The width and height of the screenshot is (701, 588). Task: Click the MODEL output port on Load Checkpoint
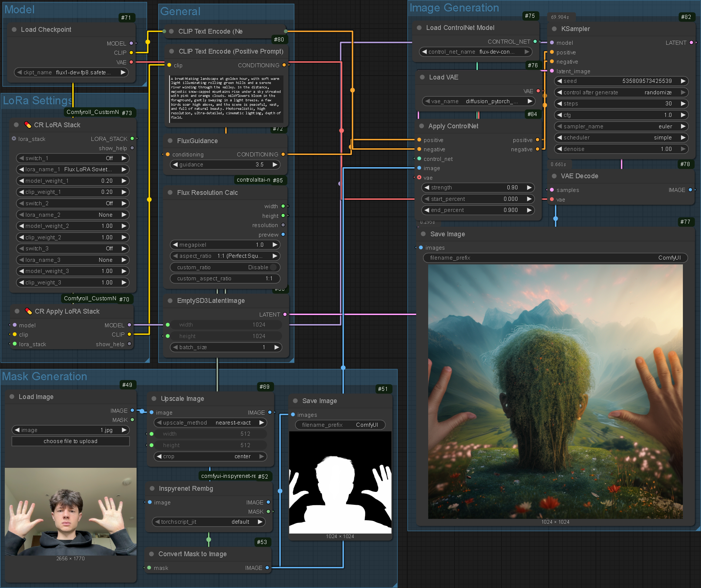[131, 43]
